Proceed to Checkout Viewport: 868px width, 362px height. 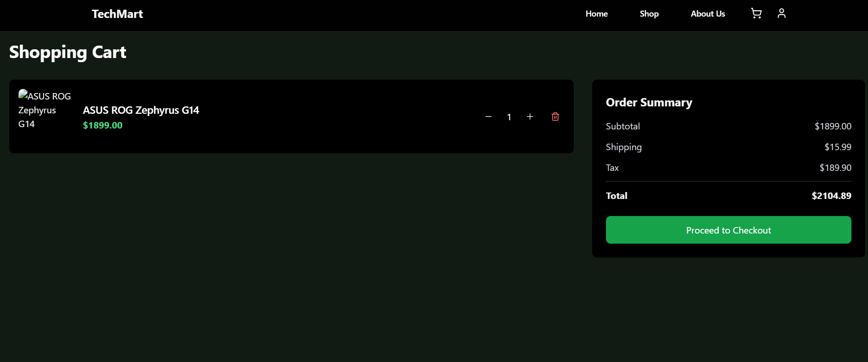pos(728,230)
